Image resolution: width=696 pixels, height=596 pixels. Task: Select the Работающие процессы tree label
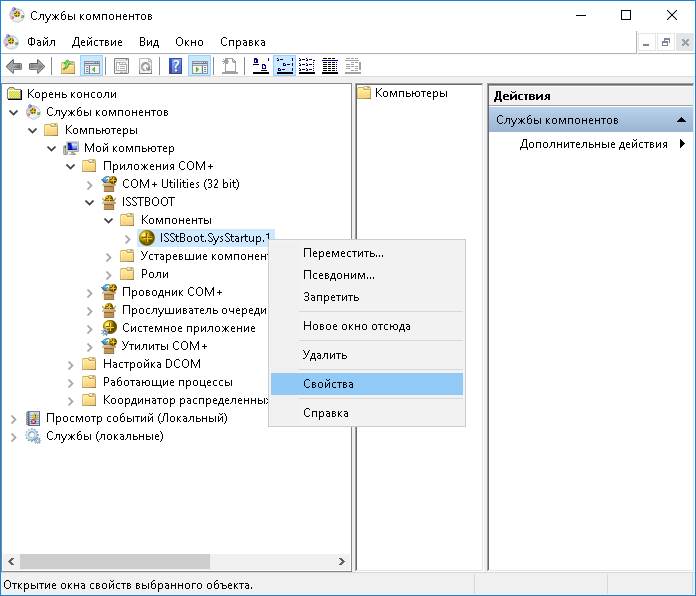point(168,382)
